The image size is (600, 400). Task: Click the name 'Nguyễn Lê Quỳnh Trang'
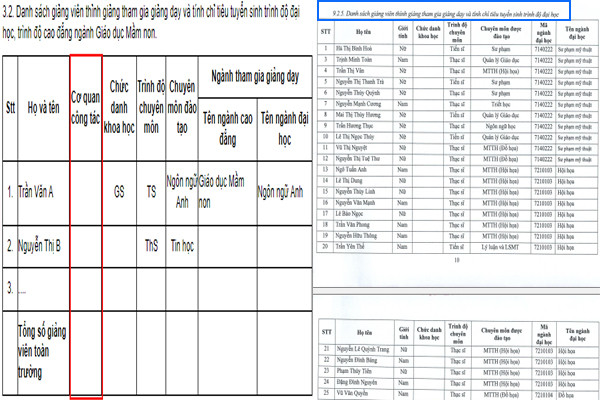(363, 349)
